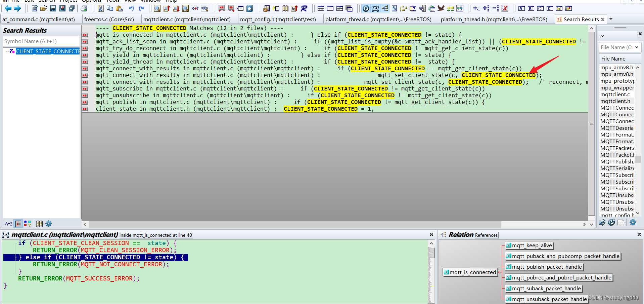Screen dimensions: 644x304
Task: Click the source link marker beside client_state result
Action: [85, 109]
